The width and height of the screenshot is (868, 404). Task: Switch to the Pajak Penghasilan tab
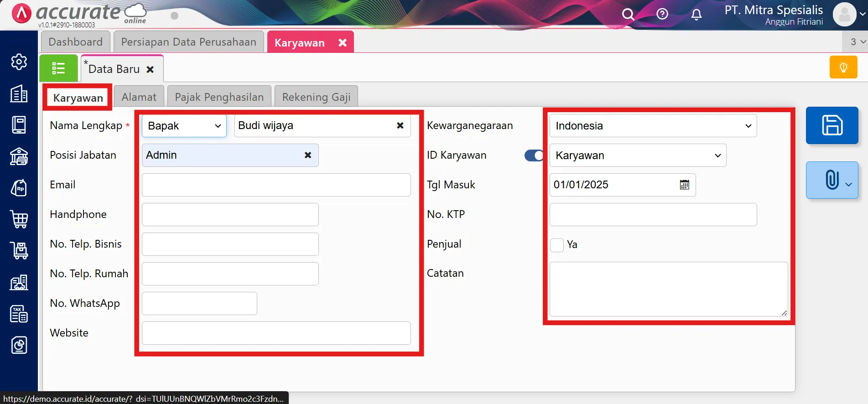tap(219, 97)
